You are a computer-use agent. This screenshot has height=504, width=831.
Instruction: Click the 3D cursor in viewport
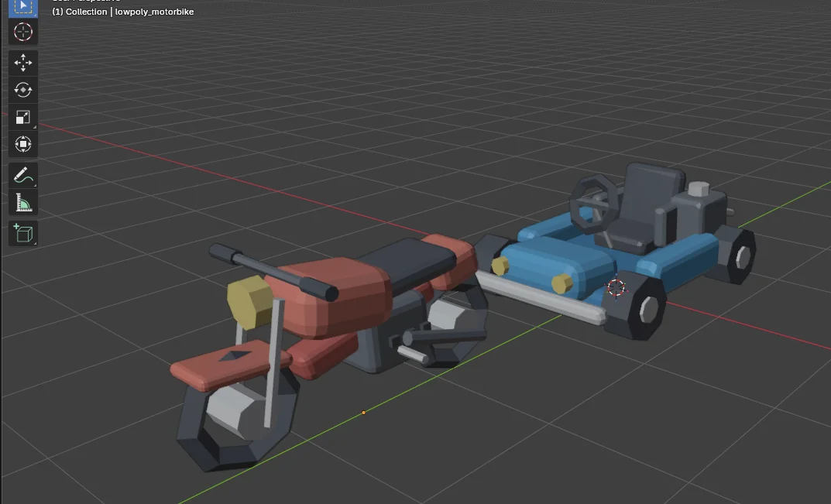[x=616, y=288]
